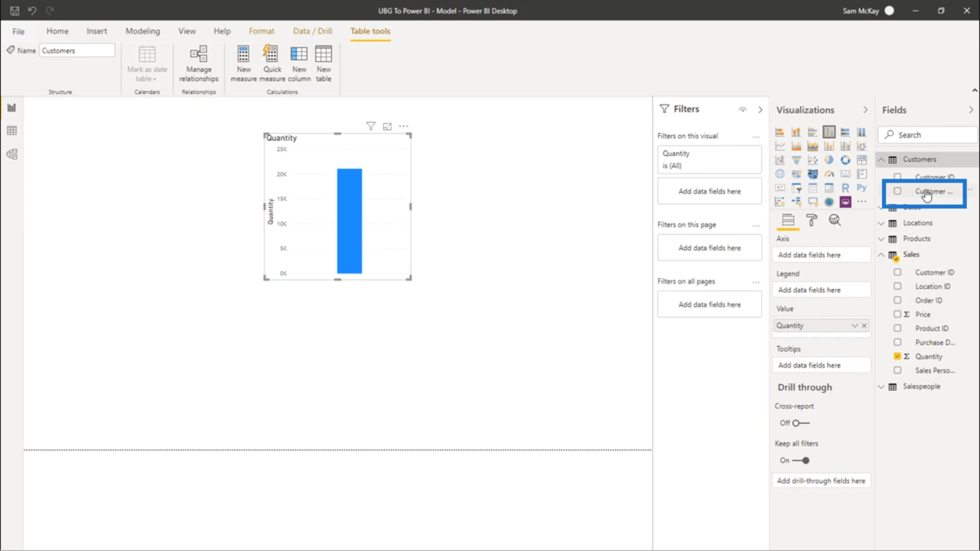Show visual filter icon above chart
980x551 pixels.
coord(370,126)
